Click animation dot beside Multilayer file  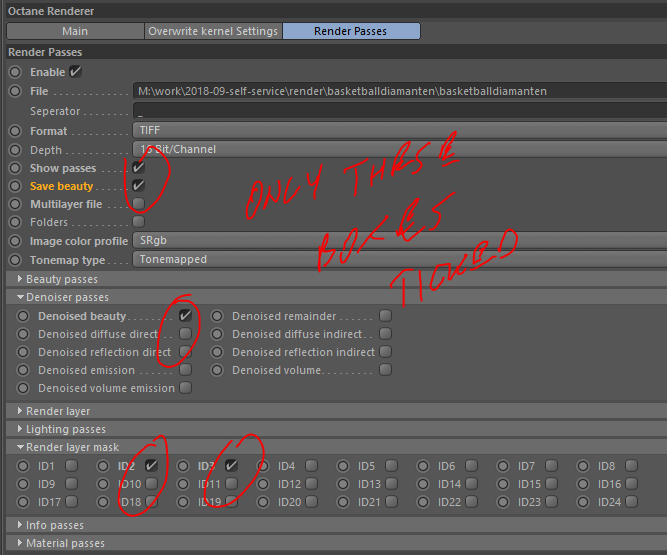[15, 204]
